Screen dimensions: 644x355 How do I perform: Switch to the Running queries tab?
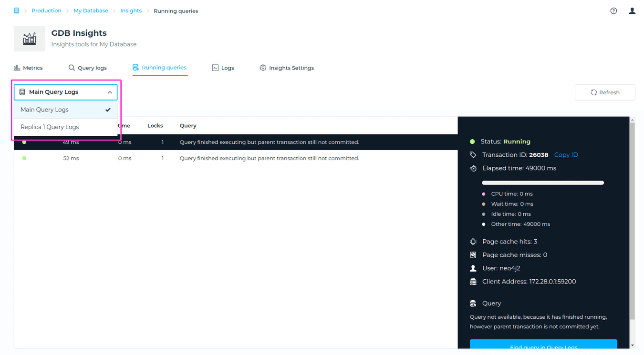coord(159,68)
